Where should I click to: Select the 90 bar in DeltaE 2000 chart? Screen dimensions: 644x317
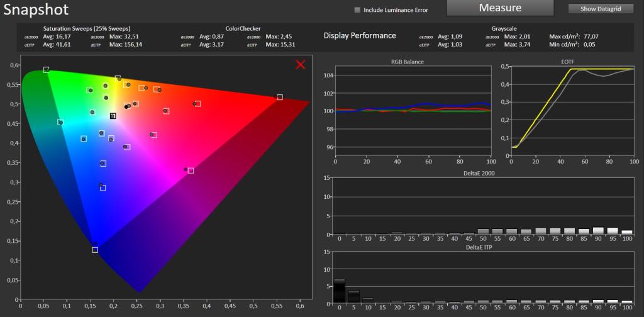[x=598, y=231]
